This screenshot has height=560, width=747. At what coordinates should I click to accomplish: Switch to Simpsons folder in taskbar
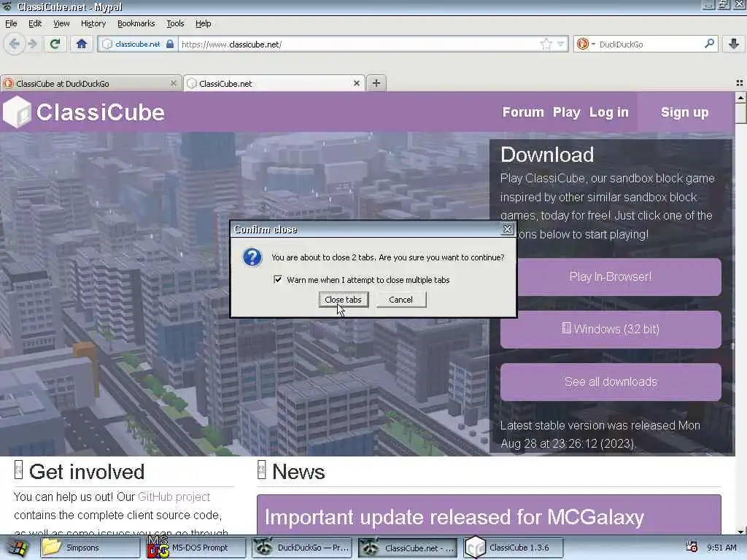pos(90,548)
